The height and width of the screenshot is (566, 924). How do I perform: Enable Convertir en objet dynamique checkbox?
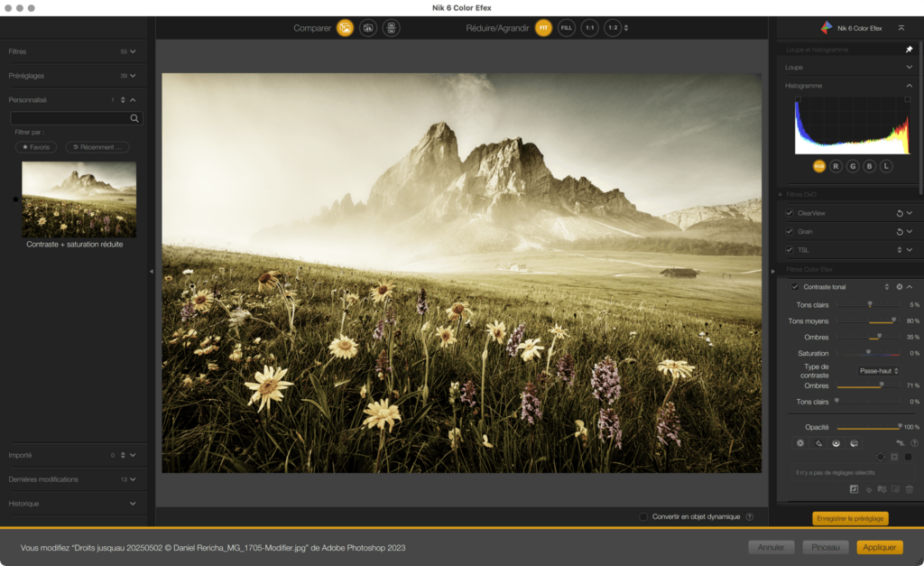click(643, 517)
